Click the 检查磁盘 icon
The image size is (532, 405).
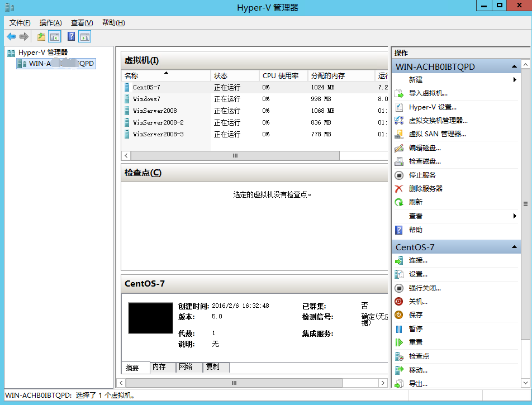[x=399, y=161]
